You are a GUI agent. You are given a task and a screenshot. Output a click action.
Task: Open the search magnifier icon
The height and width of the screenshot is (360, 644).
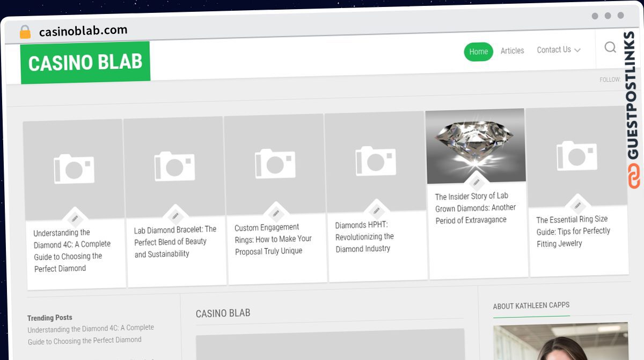coord(610,47)
